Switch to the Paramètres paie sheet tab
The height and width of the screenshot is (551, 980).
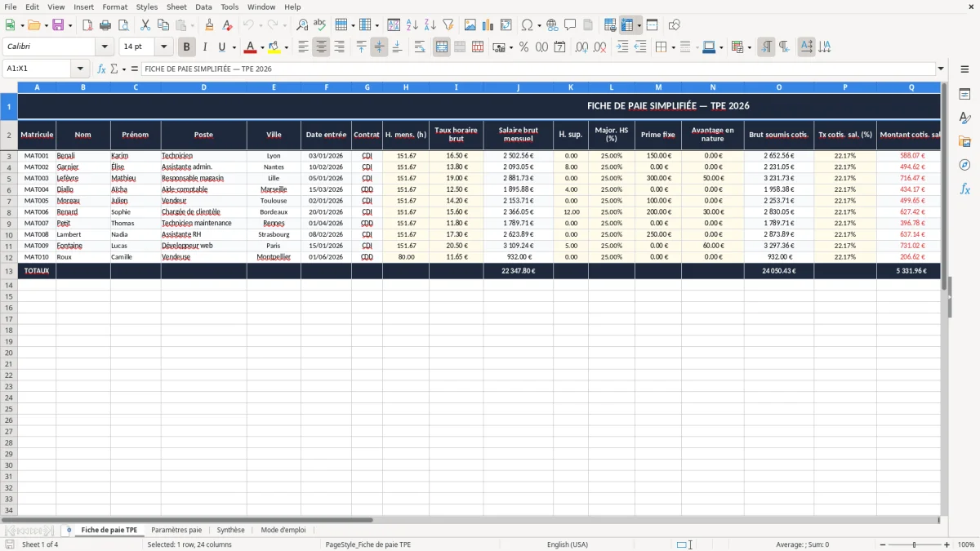[x=176, y=530]
